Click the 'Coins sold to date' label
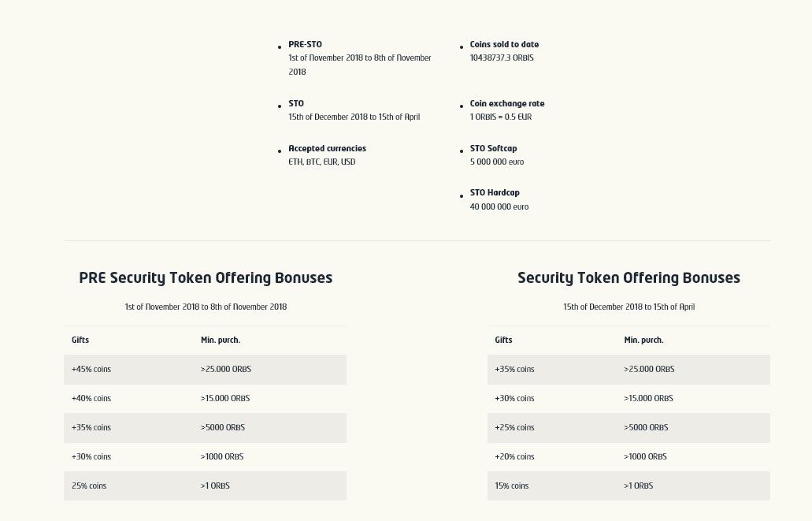 504,44
